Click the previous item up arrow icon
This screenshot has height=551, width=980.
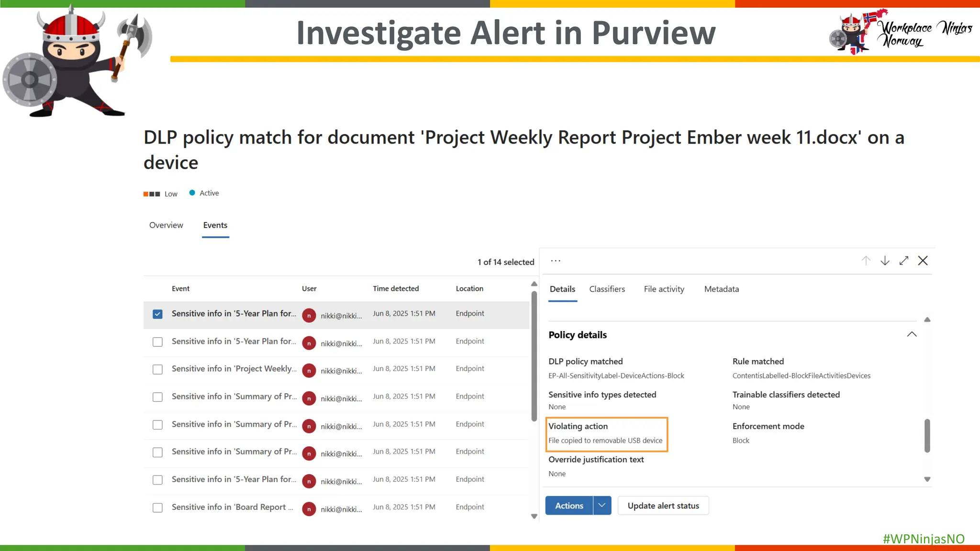(866, 261)
